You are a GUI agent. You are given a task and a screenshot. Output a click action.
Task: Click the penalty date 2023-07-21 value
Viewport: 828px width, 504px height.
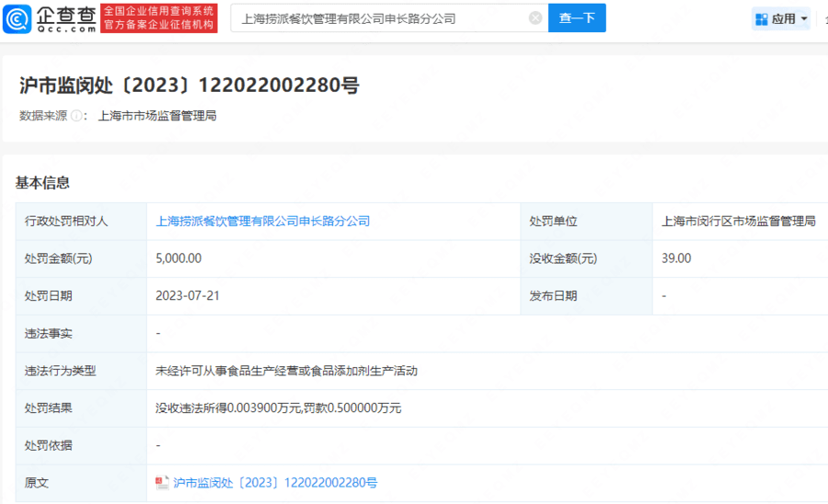point(188,296)
